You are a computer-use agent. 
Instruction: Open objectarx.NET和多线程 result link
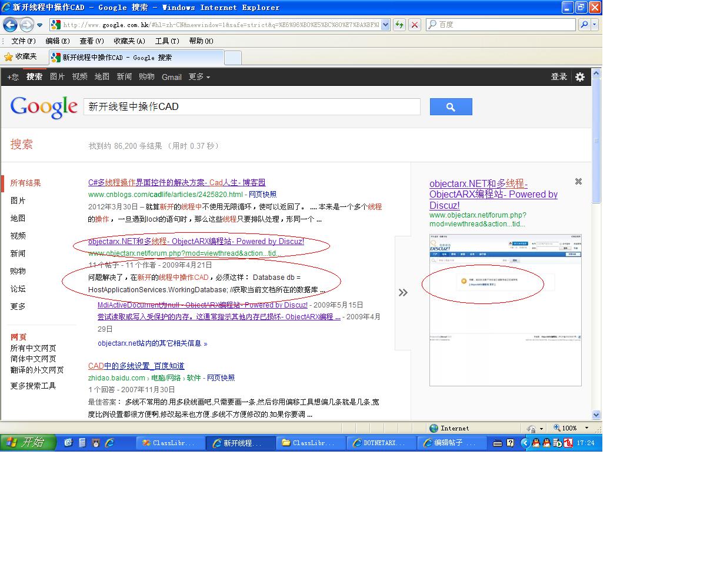196,241
